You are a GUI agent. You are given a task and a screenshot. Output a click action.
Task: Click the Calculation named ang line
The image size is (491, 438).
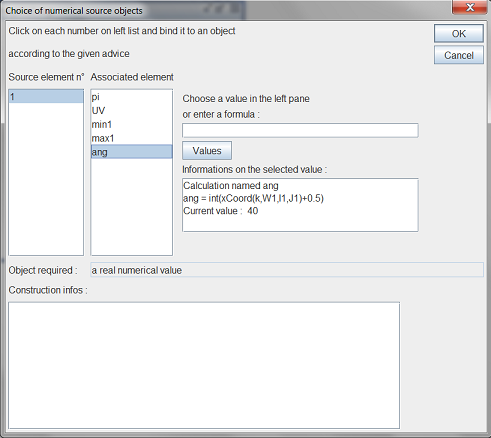click(231, 186)
